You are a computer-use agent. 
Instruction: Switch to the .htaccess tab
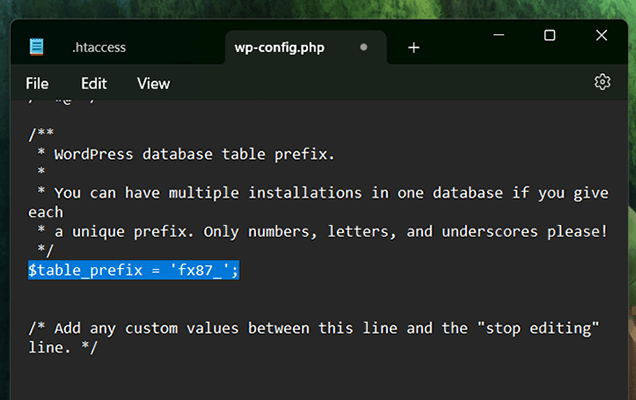coord(99,47)
